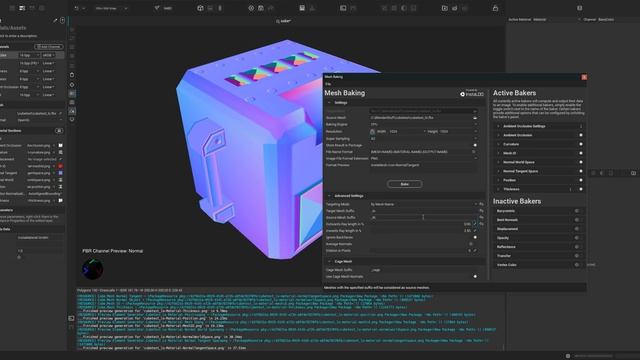Image resolution: width=640 pixels, height=360 pixels.
Task: Click the reset icon beside Outwards Ray length
Action: pyautogui.click(x=482, y=224)
